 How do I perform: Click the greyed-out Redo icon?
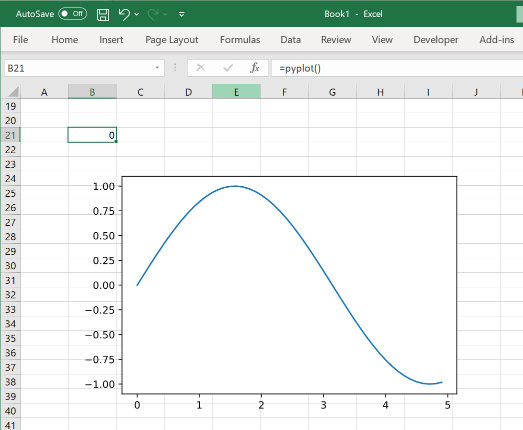[153, 14]
